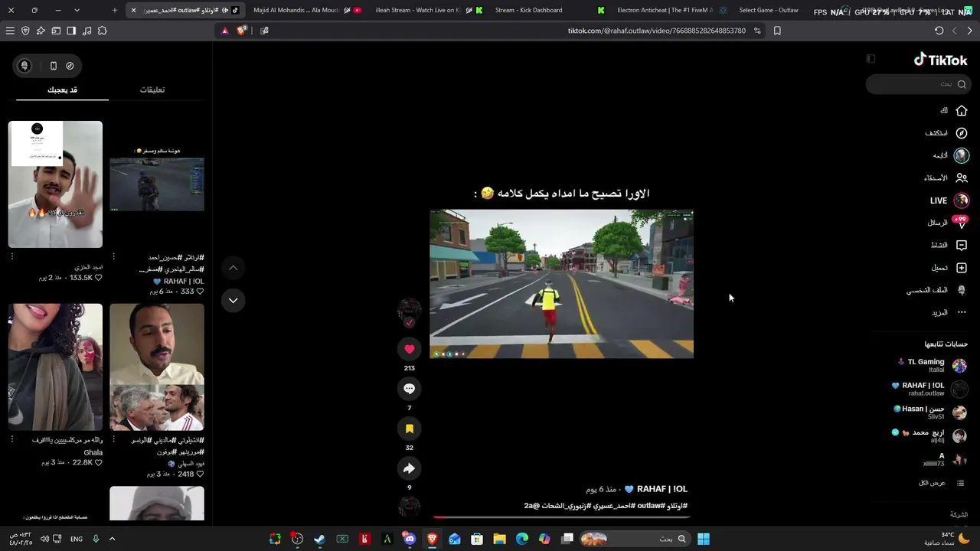980x551 pixels.
Task: Open options for the أمجد الحزي video card
Action: pos(12,256)
